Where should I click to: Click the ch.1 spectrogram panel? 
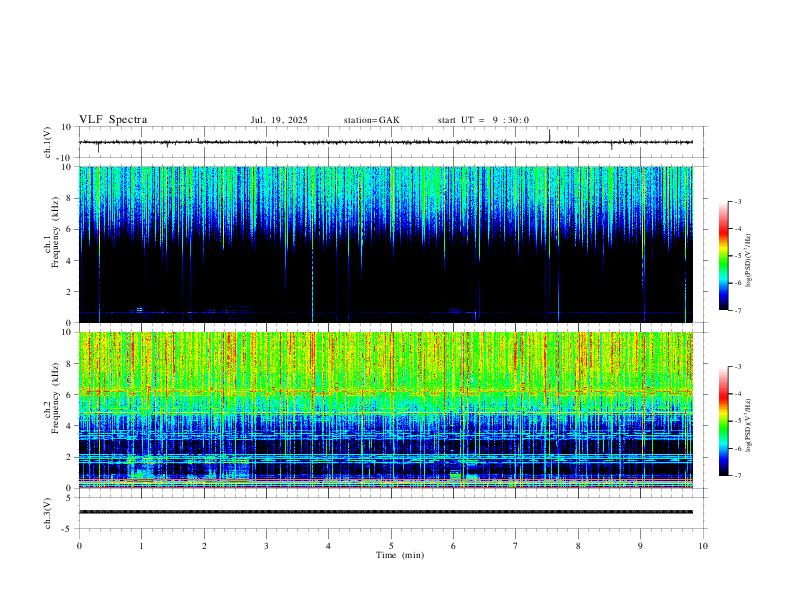pos(386,244)
